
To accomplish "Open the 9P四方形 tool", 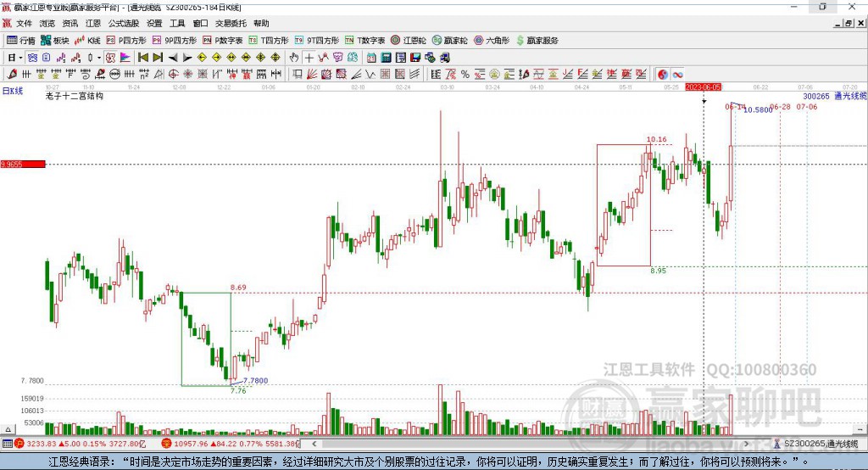I will (x=175, y=41).
